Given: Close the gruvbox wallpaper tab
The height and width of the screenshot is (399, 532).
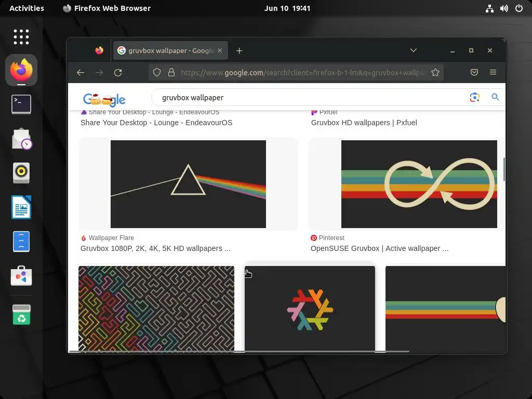Looking at the screenshot, I should [x=220, y=50].
